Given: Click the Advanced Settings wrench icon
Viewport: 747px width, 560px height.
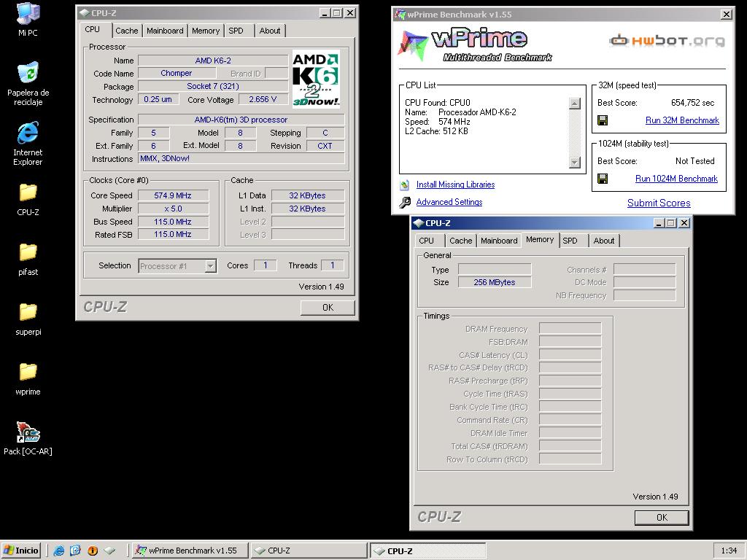Looking at the screenshot, I should [405, 203].
